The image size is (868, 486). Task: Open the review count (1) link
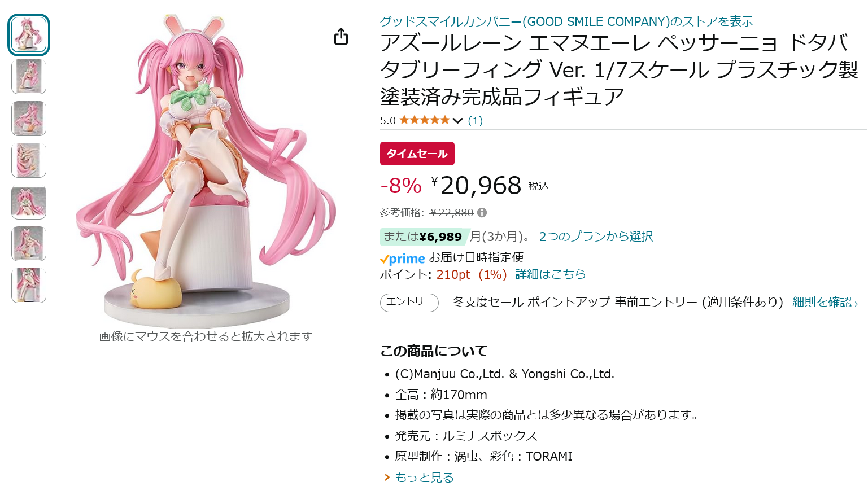tap(476, 121)
